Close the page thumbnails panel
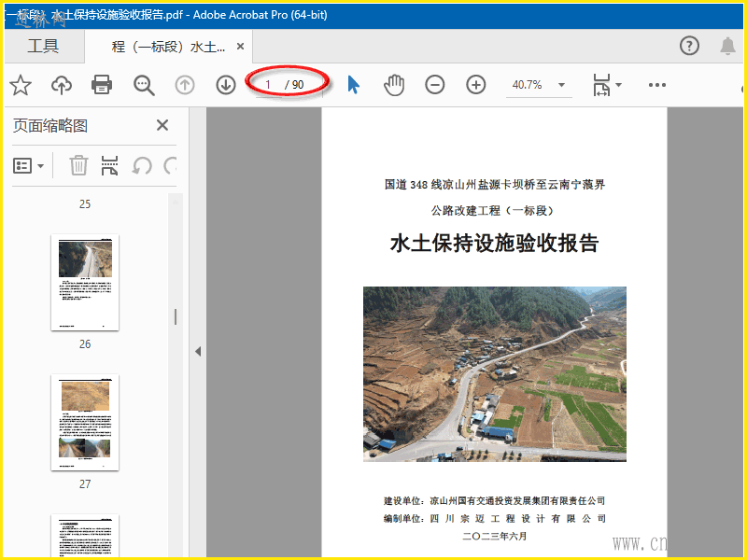747x560 pixels. [x=162, y=125]
